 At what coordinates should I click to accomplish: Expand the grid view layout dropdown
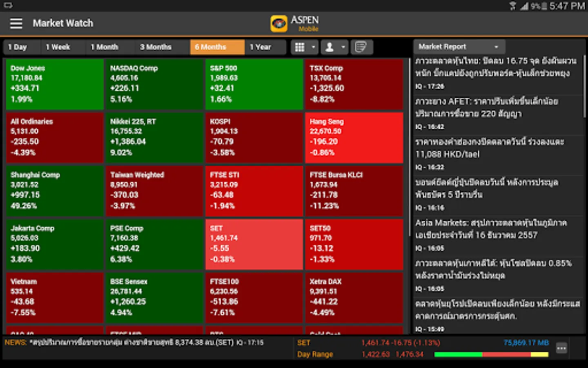pos(305,47)
